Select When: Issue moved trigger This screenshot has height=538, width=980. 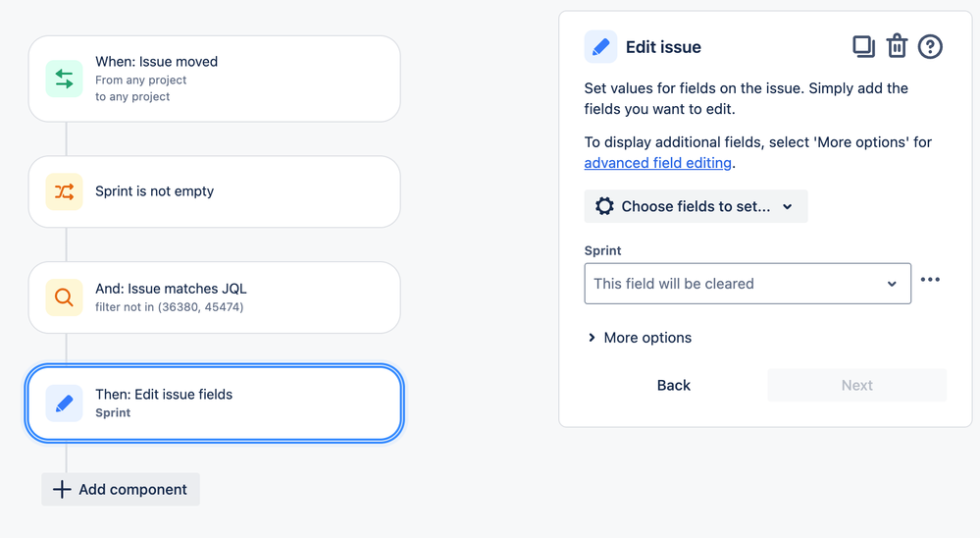(x=215, y=79)
